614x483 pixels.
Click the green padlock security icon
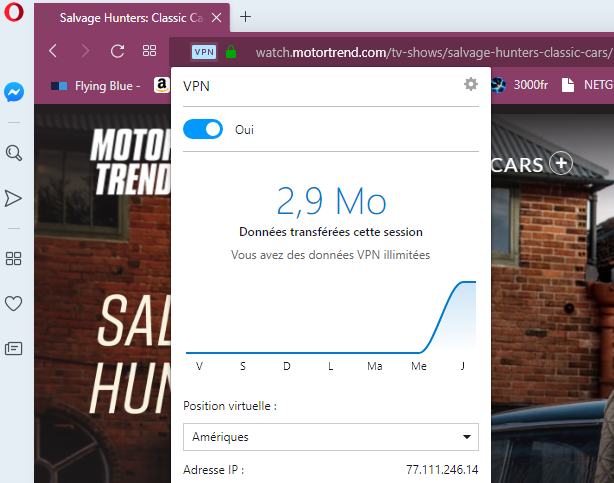pos(231,52)
